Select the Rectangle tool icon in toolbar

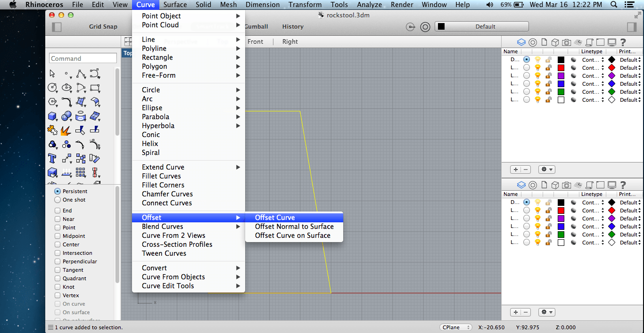tap(95, 88)
